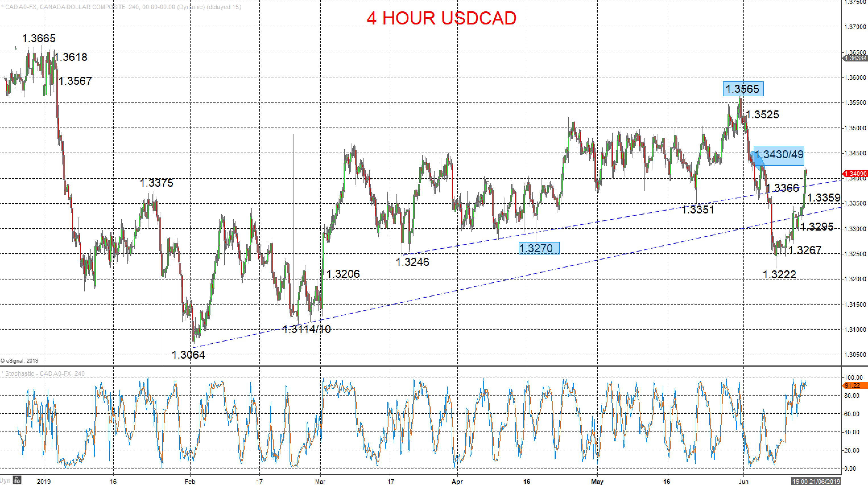Click the Jun date axis label
This screenshot has width=868, height=485.
point(743,482)
